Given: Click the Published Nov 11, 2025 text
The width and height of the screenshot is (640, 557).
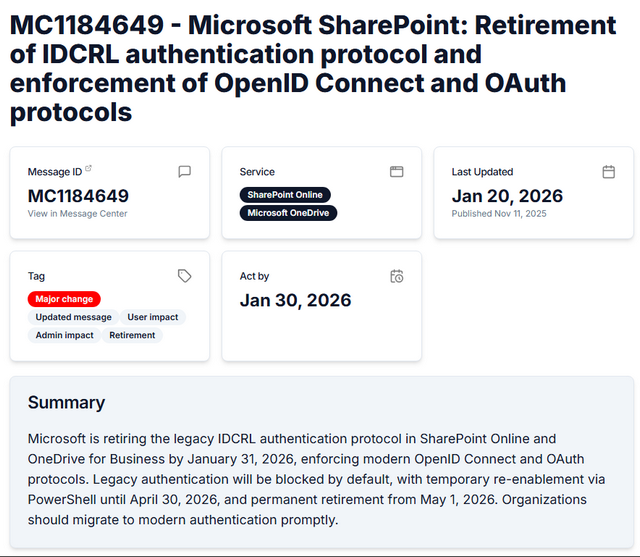Looking at the screenshot, I should (x=499, y=213).
